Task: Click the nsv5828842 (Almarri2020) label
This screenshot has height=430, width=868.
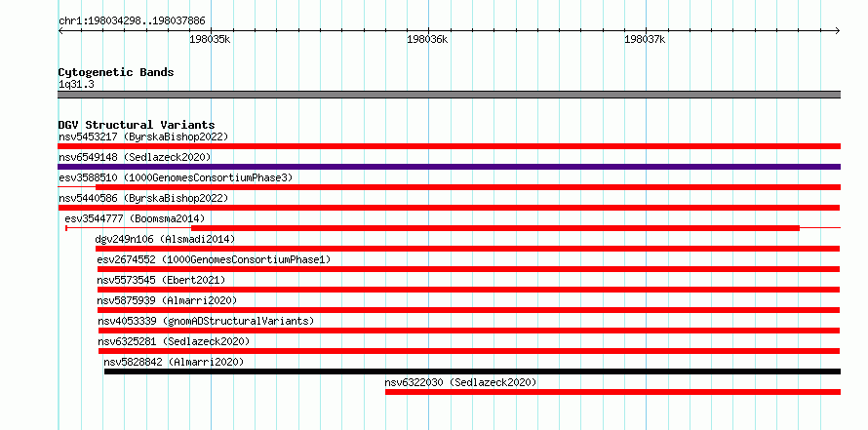Action: pos(174,362)
